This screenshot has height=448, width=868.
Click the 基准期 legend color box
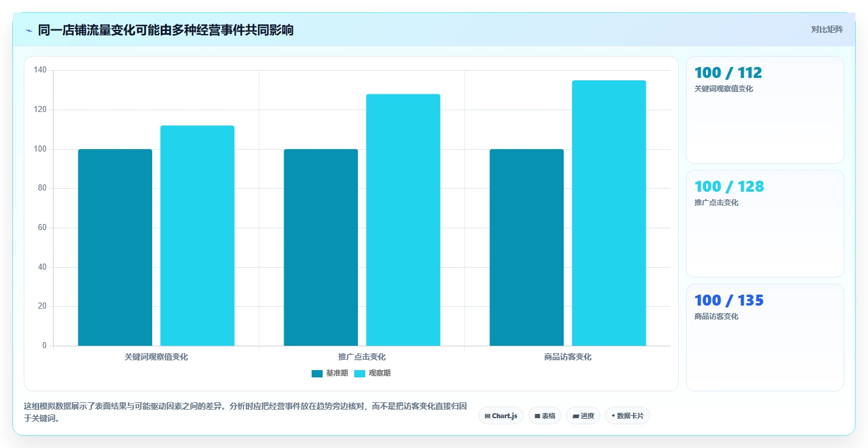317,374
